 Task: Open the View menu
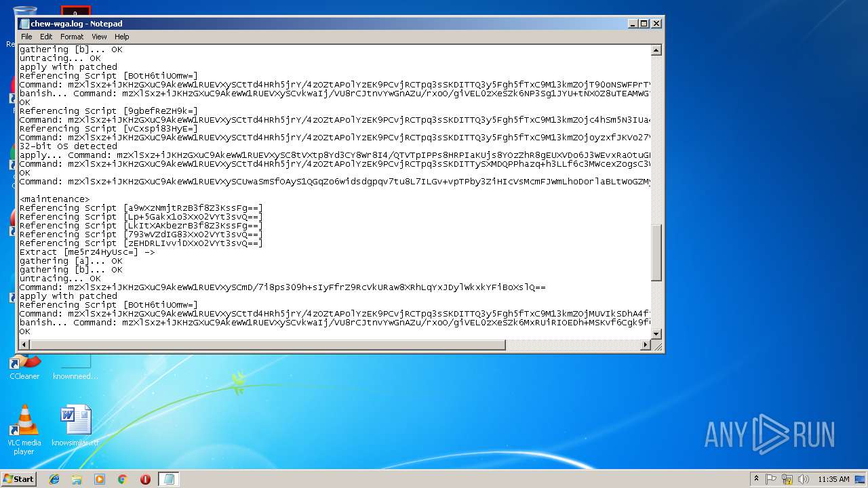point(99,37)
